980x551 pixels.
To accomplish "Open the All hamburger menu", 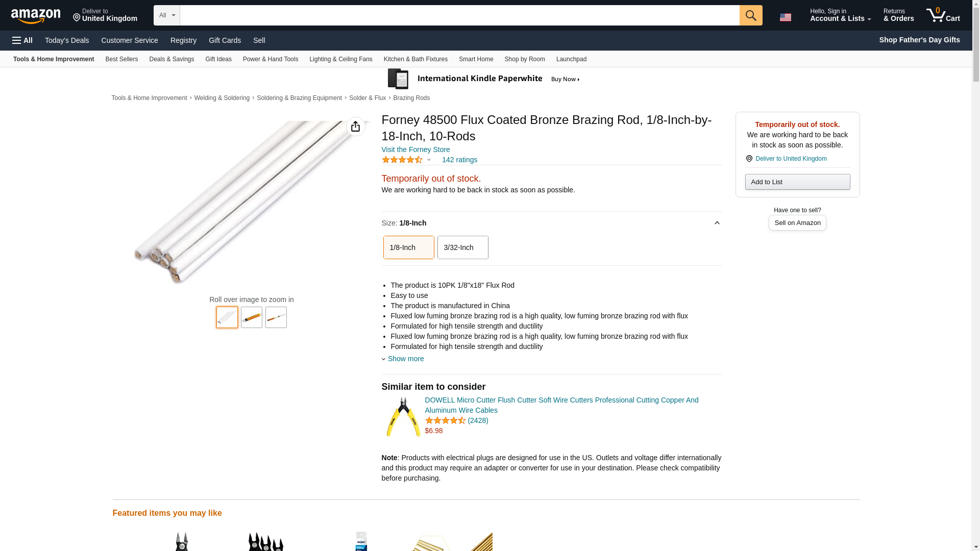I will click(22, 40).
